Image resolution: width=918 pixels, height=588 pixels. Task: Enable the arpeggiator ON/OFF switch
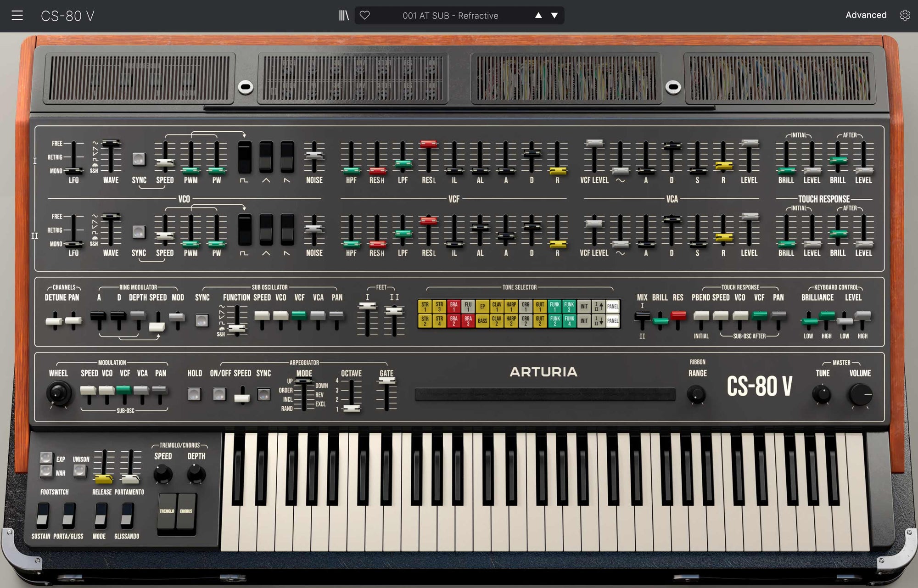pyautogui.click(x=220, y=394)
